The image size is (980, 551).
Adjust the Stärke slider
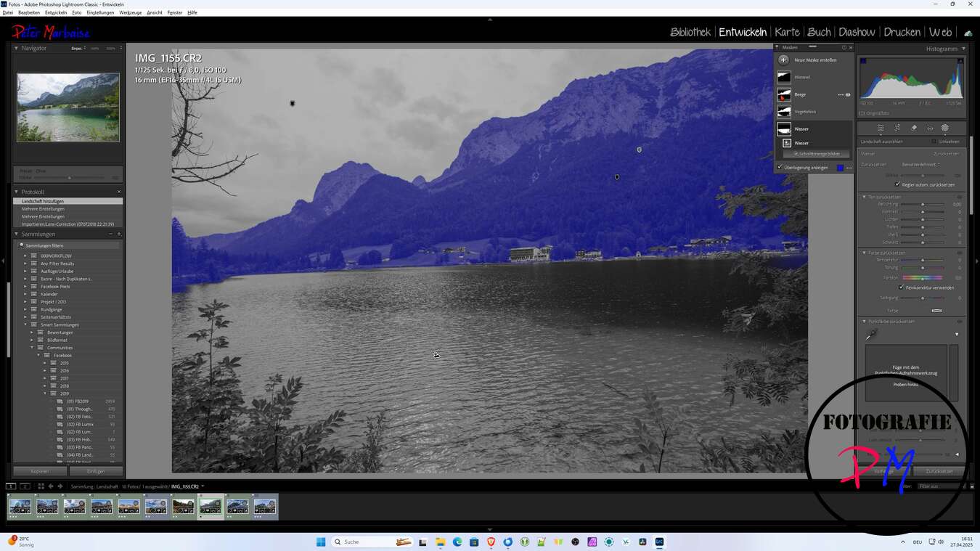coord(923,175)
